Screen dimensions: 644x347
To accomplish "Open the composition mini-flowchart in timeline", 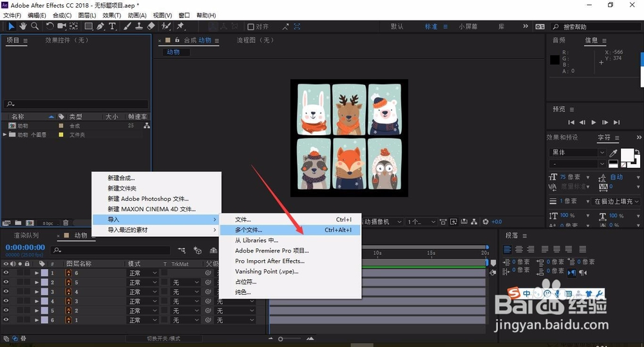I will pos(182,250).
